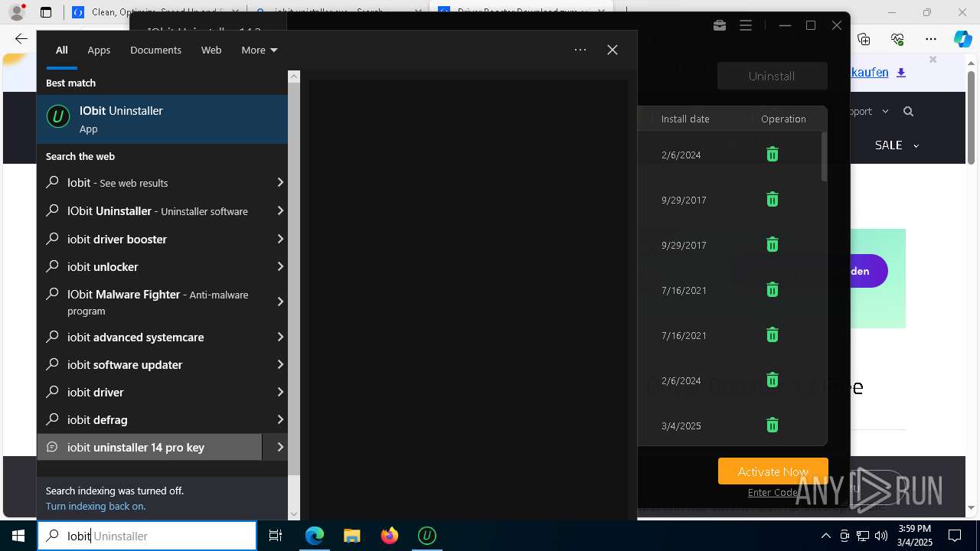Click Edge back arrow button
Screen dimensions: 980x551
[21, 39]
